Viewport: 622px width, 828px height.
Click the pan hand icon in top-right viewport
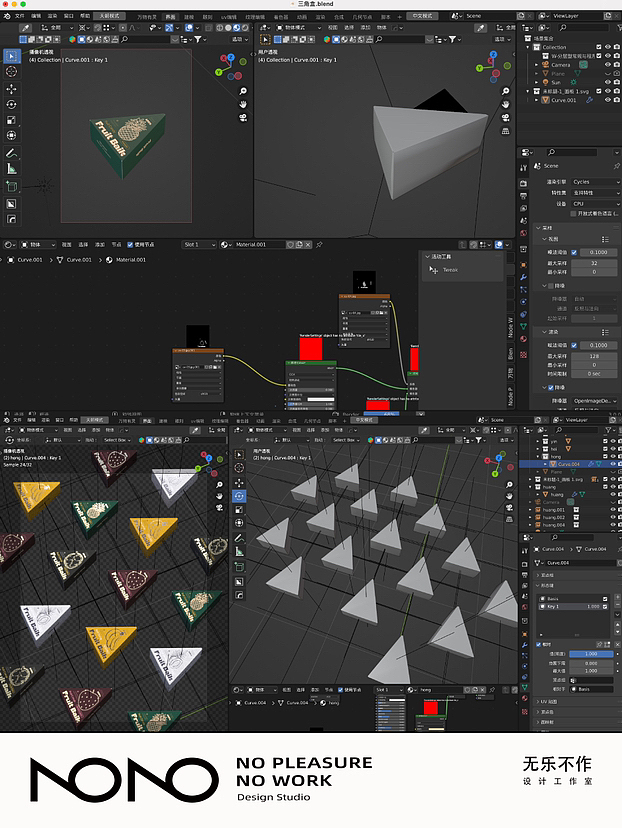pos(505,104)
